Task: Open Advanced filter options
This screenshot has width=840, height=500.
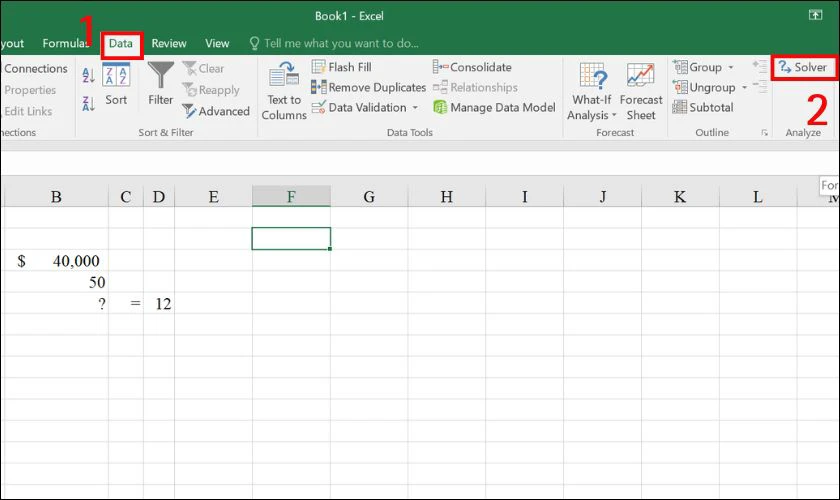Action: click(216, 111)
